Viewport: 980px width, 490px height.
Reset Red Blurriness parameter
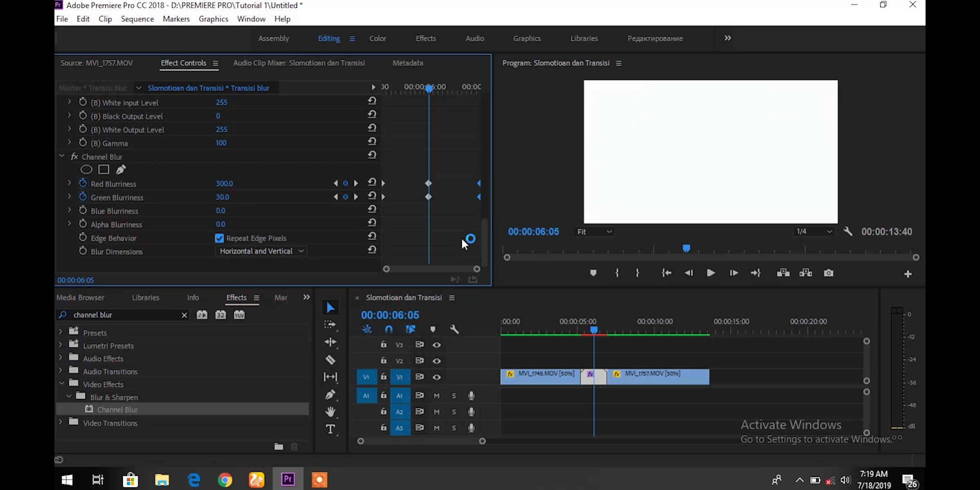tap(372, 182)
